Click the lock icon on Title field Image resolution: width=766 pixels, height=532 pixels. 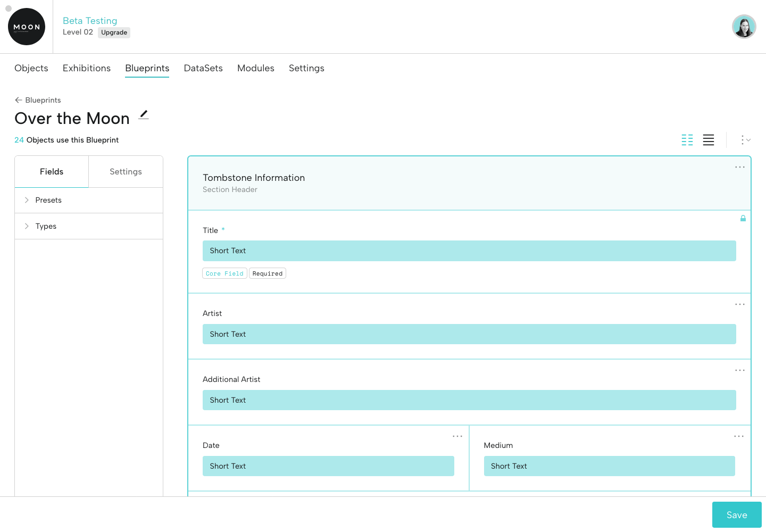[743, 218]
